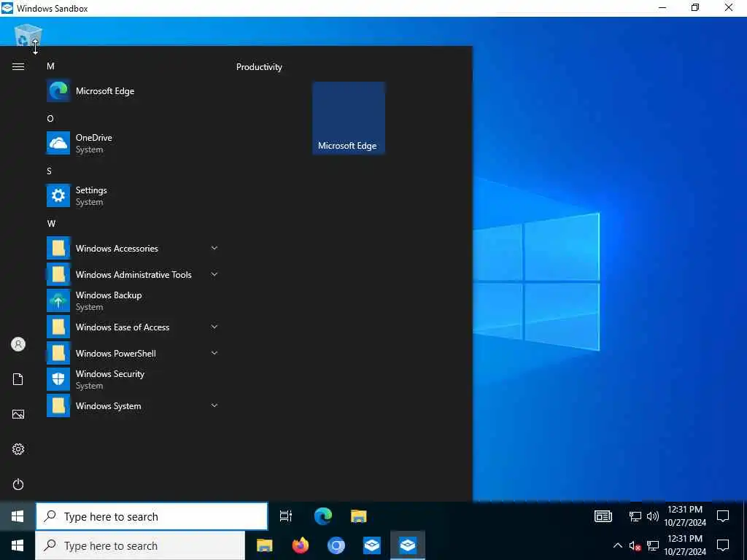Viewport: 747px width, 560px height.
Task: Open Task View in sandbox taskbar
Action: click(x=286, y=516)
